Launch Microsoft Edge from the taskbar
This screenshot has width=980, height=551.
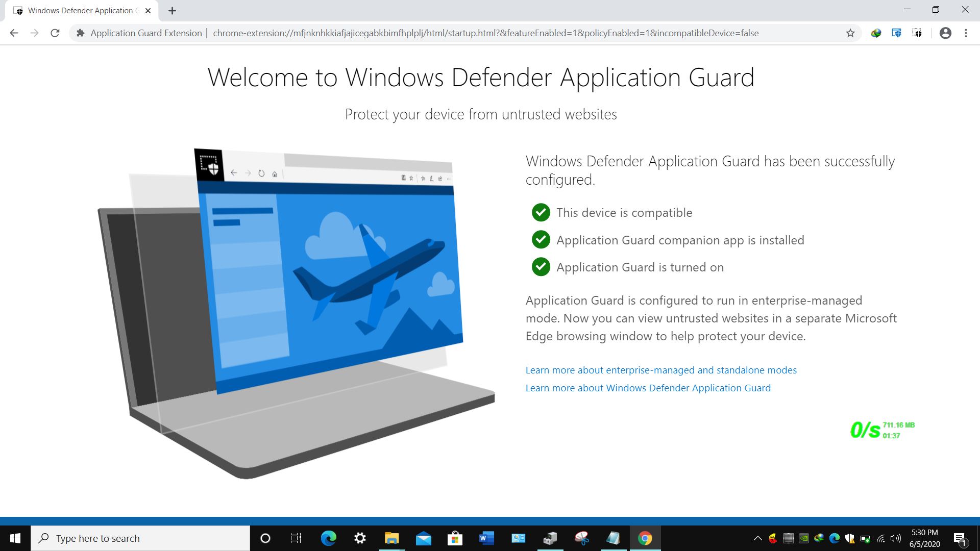click(x=328, y=538)
